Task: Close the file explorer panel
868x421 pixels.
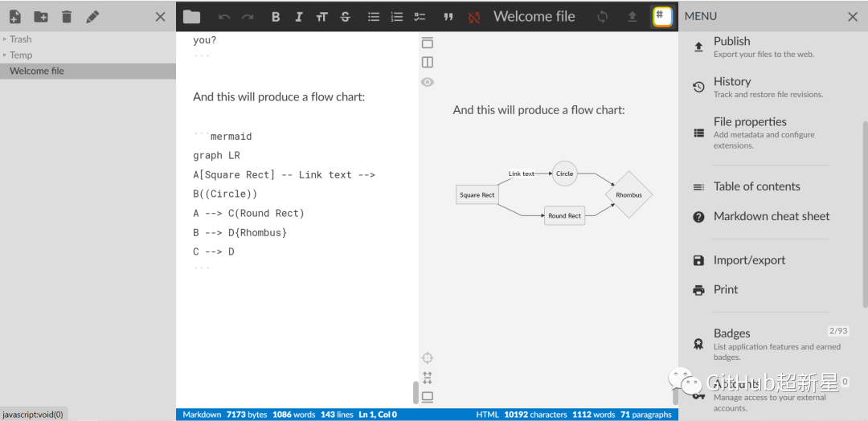Action: [161, 17]
